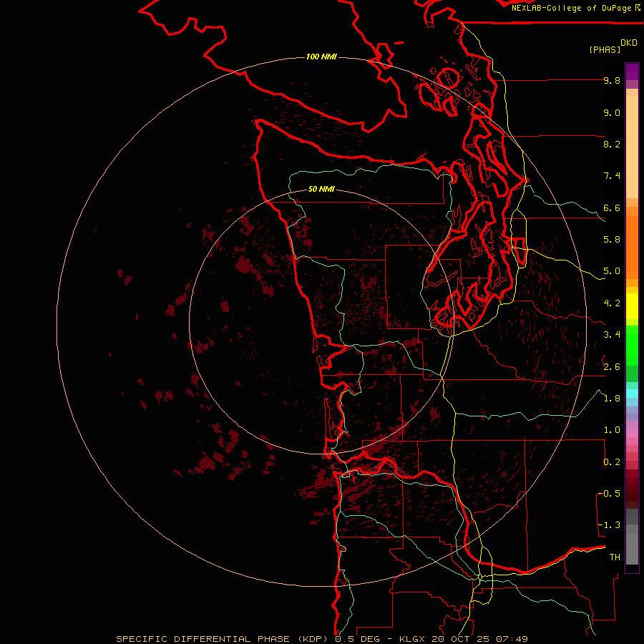Viewport: 644px width, 644px height.
Task: Click the NEXLAB-College of DuPage credit text
Action: tap(571, 8)
